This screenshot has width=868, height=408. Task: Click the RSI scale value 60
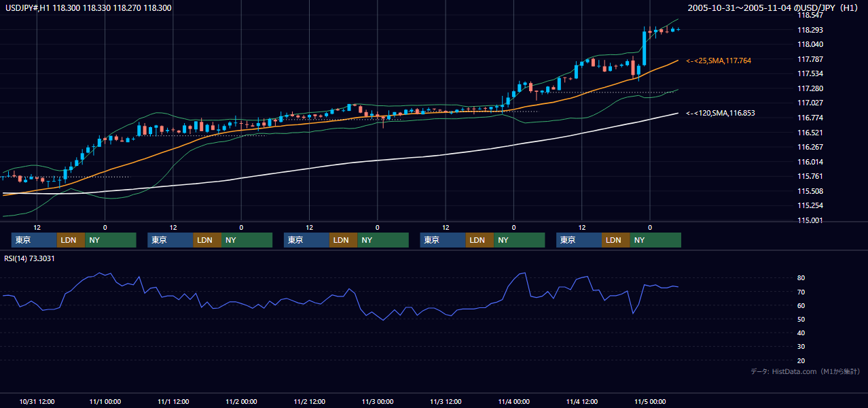pyautogui.click(x=801, y=305)
